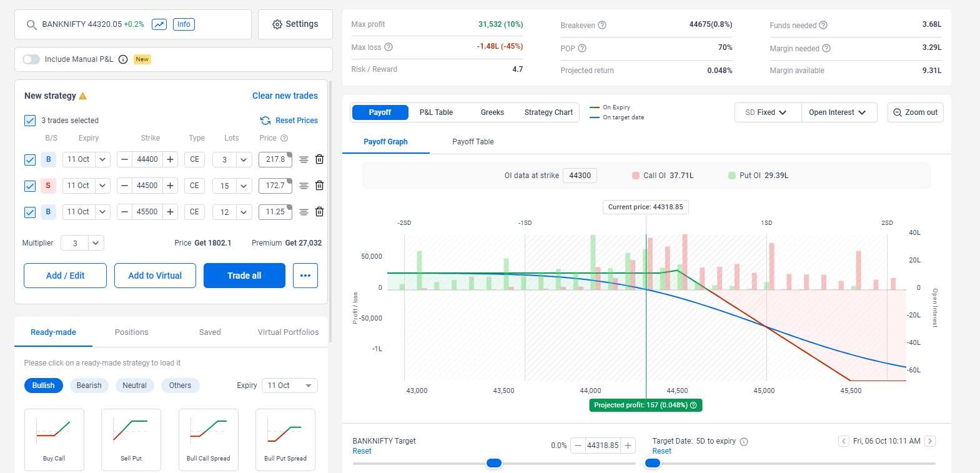
Task: Toggle the S sell badge on 44500 row
Action: click(48, 186)
